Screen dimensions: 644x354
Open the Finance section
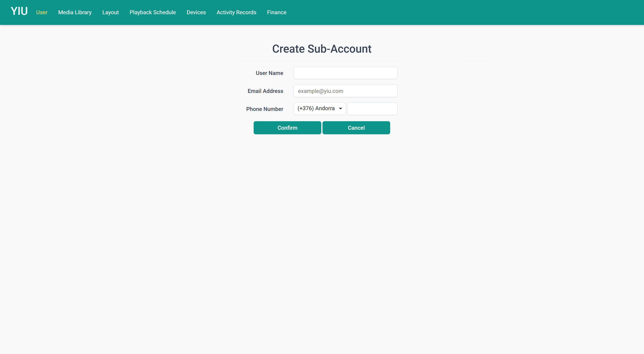point(277,12)
